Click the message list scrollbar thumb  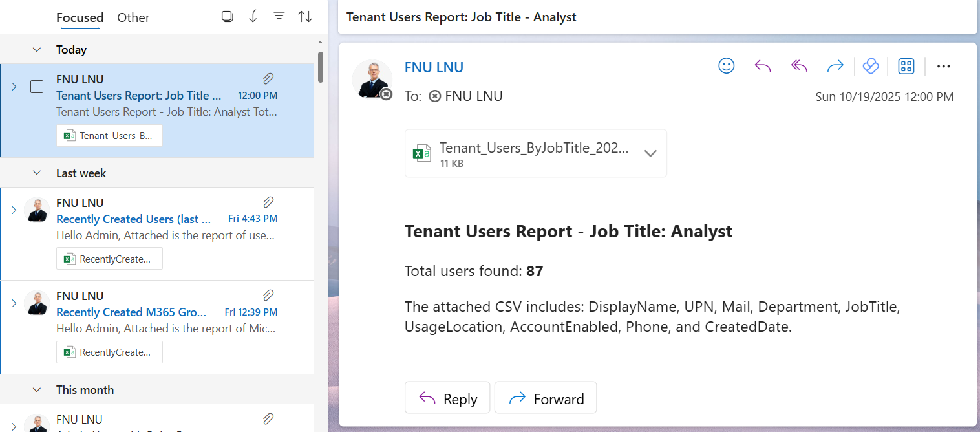click(321, 67)
